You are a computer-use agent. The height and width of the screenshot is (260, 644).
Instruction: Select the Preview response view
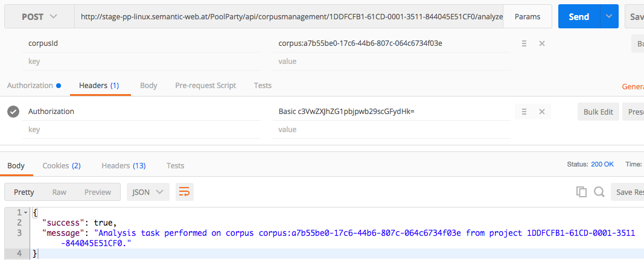point(98,192)
